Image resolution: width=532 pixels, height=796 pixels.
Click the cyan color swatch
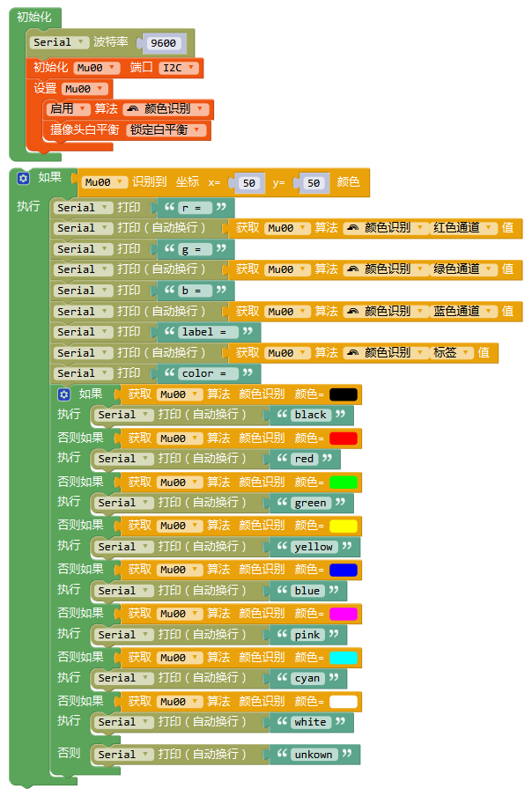[344, 658]
